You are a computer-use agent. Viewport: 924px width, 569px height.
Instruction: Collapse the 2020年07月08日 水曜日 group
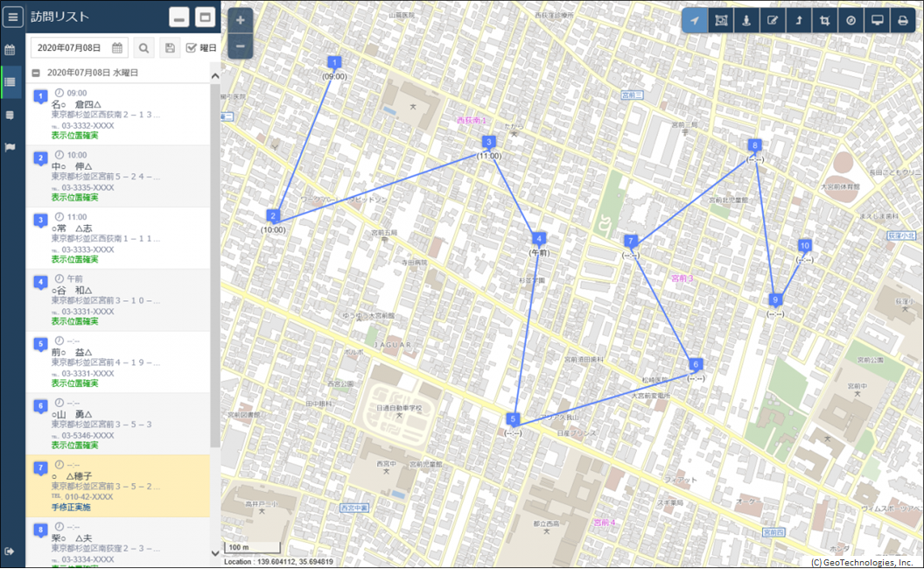coord(36,74)
